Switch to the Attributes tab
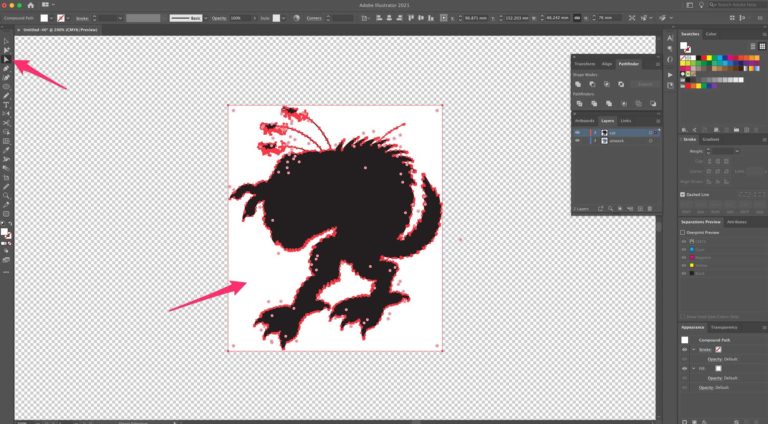 coord(737,222)
